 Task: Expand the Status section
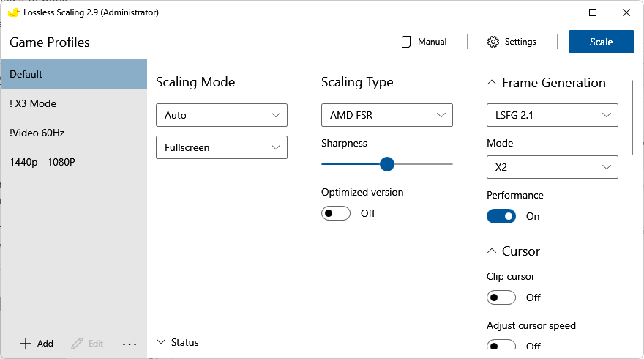point(161,342)
